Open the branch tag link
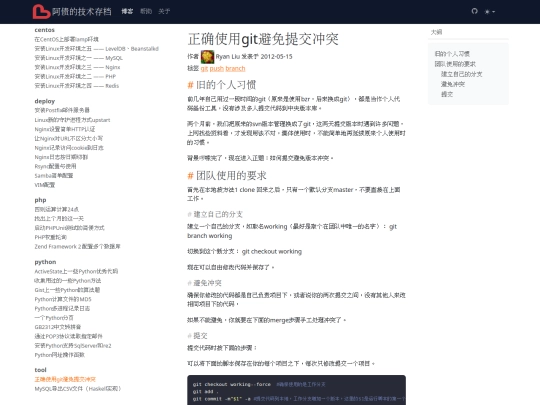Image resolution: width=540 pixels, height=405 pixels. (235, 69)
